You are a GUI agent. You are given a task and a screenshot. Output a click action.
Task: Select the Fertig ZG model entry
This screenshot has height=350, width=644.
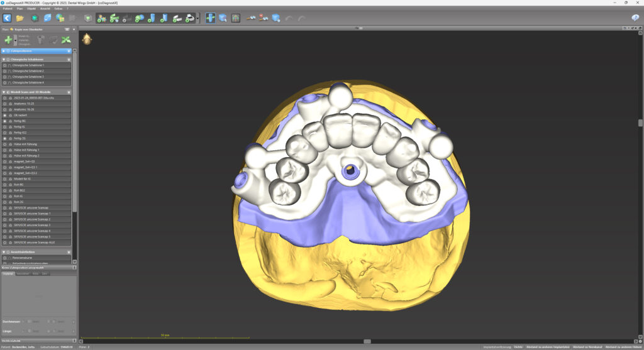tap(20, 138)
